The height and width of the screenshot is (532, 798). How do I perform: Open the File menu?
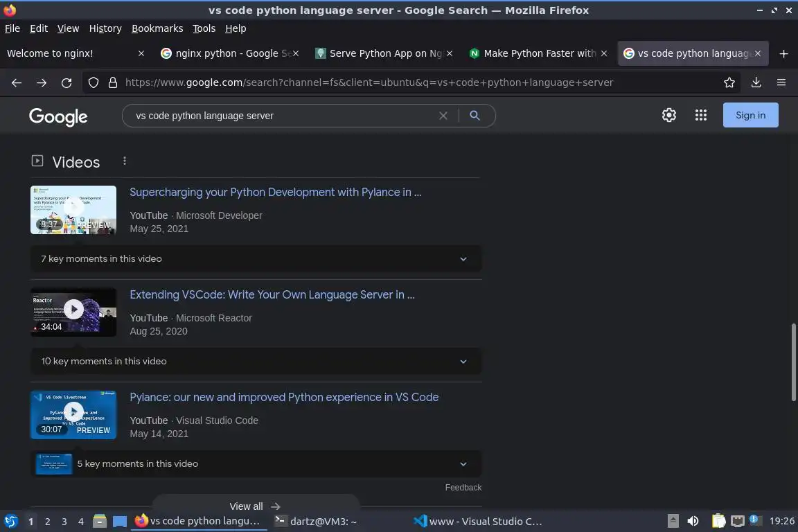click(x=12, y=28)
